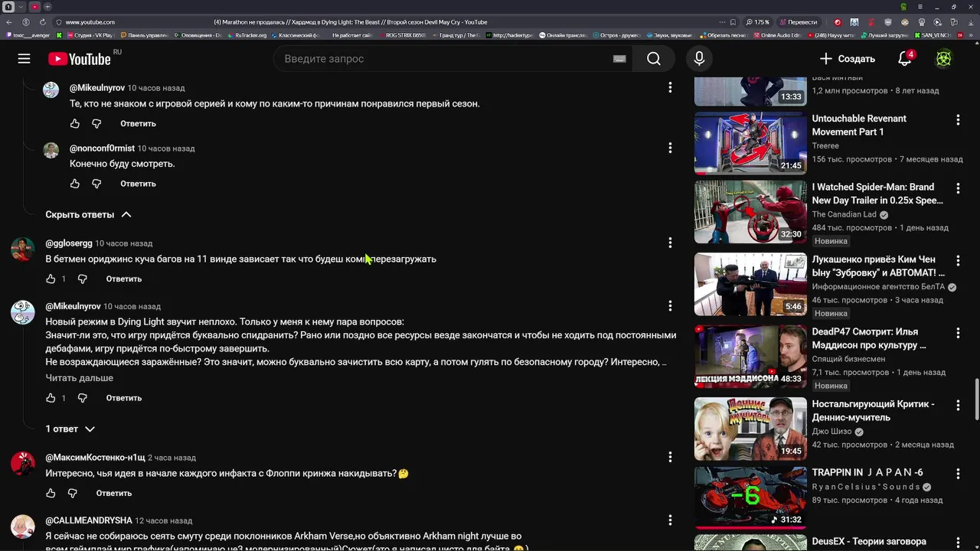Open options menu for @CALLMEANDRYSHA comment
The image size is (980, 551).
[670, 520]
